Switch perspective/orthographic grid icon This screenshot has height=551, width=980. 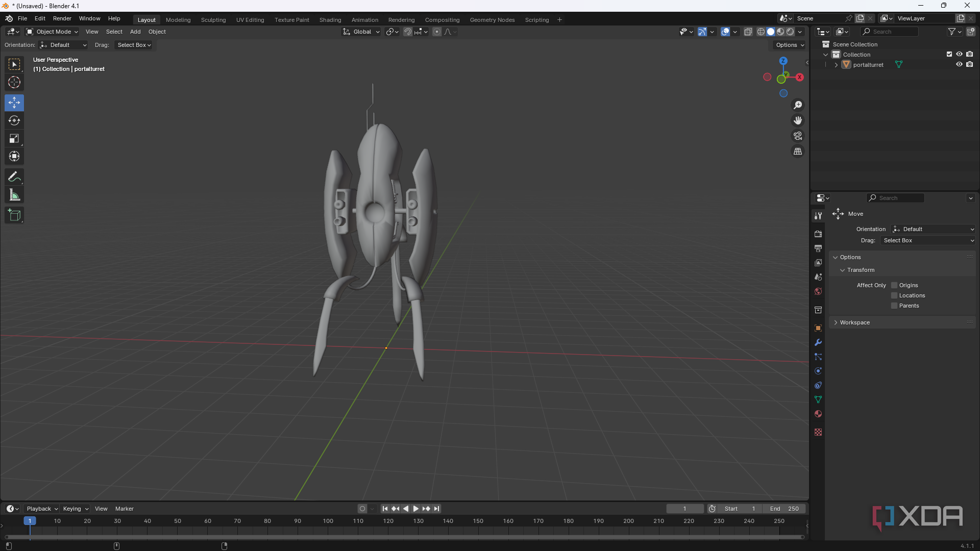[x=798, y=152]
